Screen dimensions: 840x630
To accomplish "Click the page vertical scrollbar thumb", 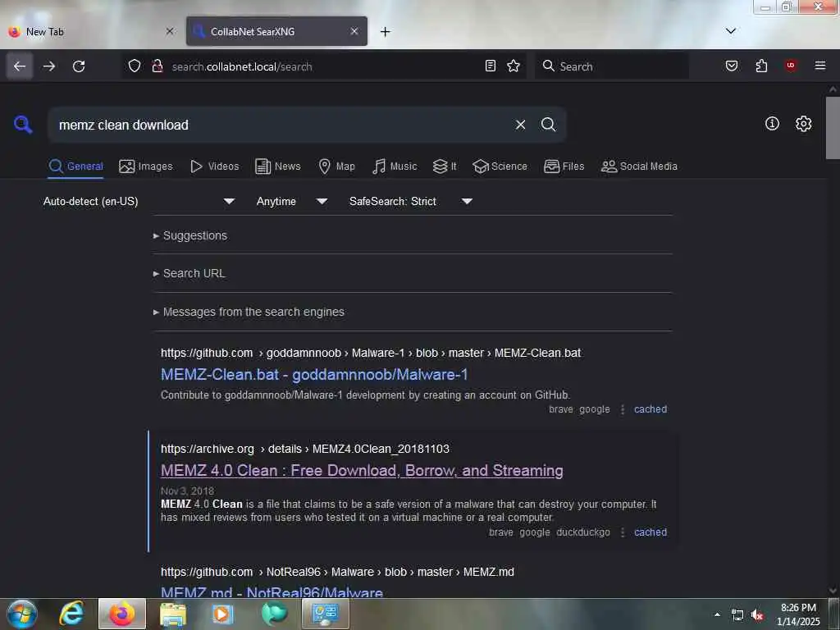I will click(x=833, y=127).
